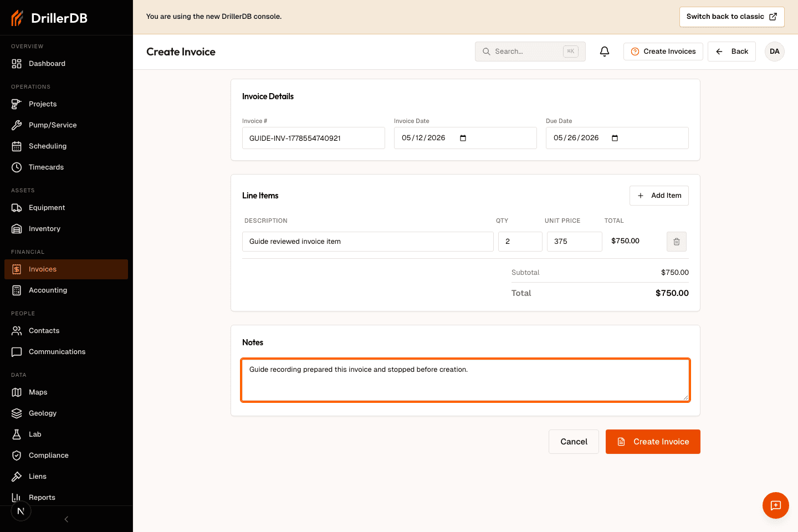Viewport: 798px width, 532px height.
Task: Delete the Guide reviewed invoice line item
Action: tap(677, 242)
